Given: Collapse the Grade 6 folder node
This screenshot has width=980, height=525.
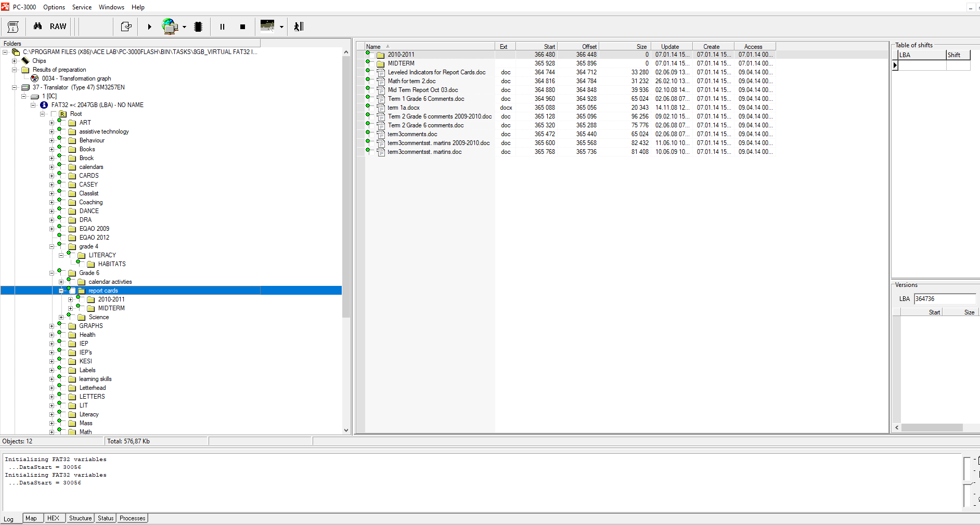Looking at the screenshot, I should (x=51, y=273).
